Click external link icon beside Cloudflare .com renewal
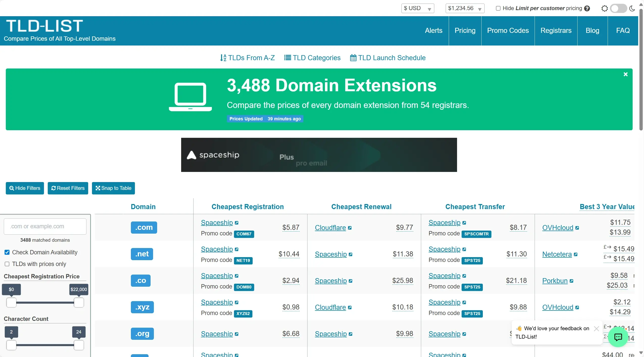This screenshot has width=644, height=357. [350, 228]
